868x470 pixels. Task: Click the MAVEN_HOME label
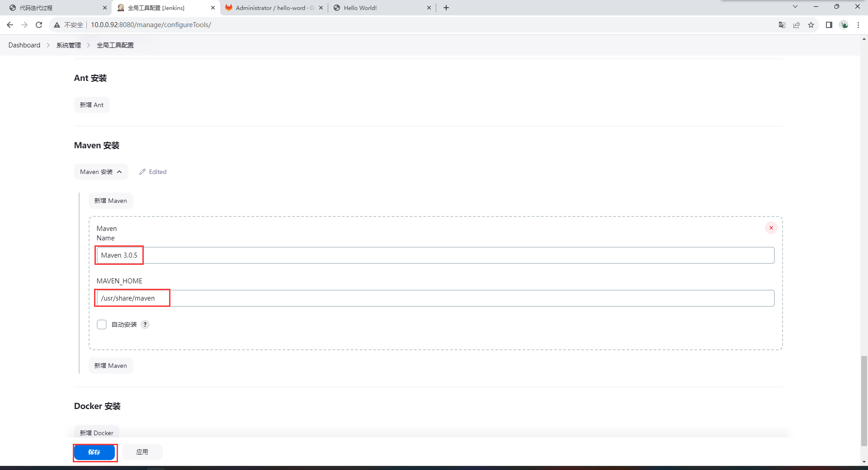click(x=119, y=281)
